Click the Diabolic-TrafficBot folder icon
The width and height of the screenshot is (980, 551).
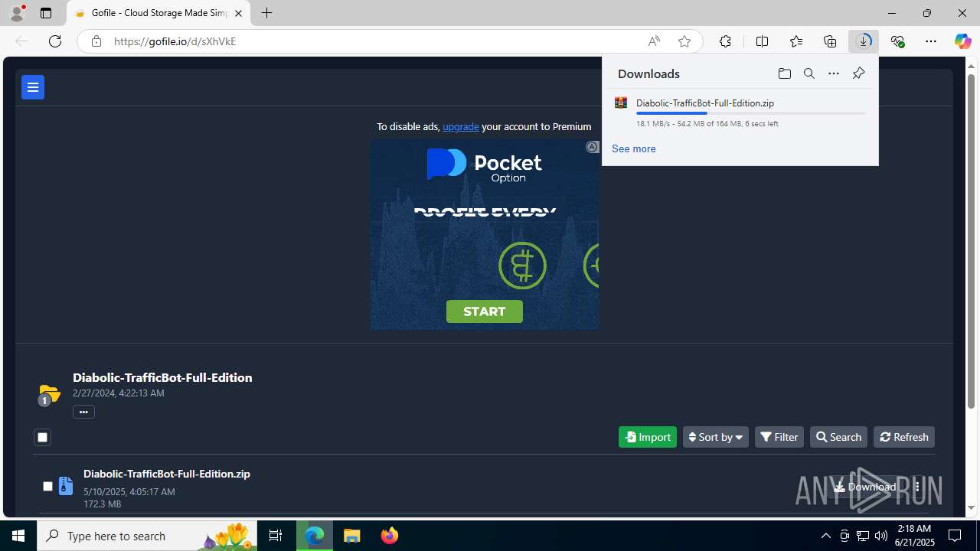pyautogui.click(x=48, y=394)
